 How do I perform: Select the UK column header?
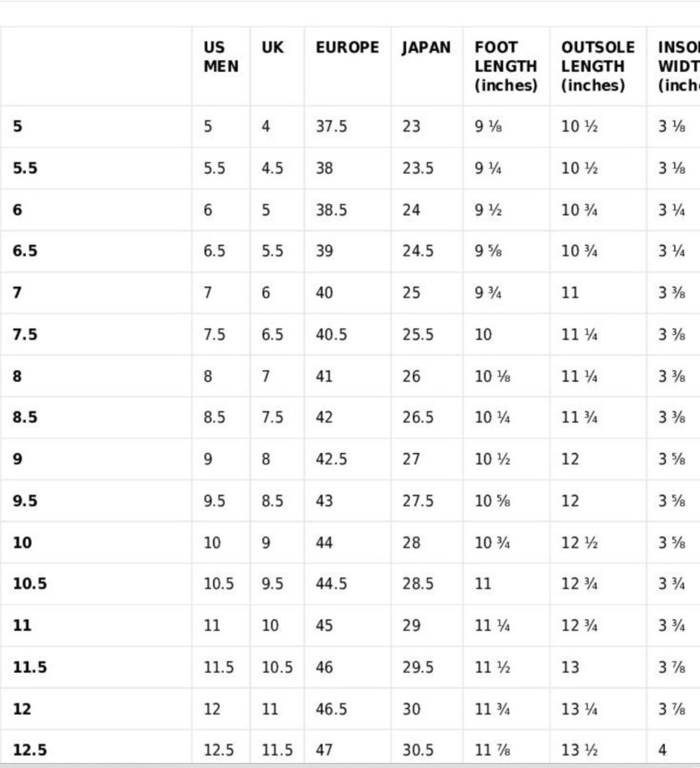coord(272,47)
